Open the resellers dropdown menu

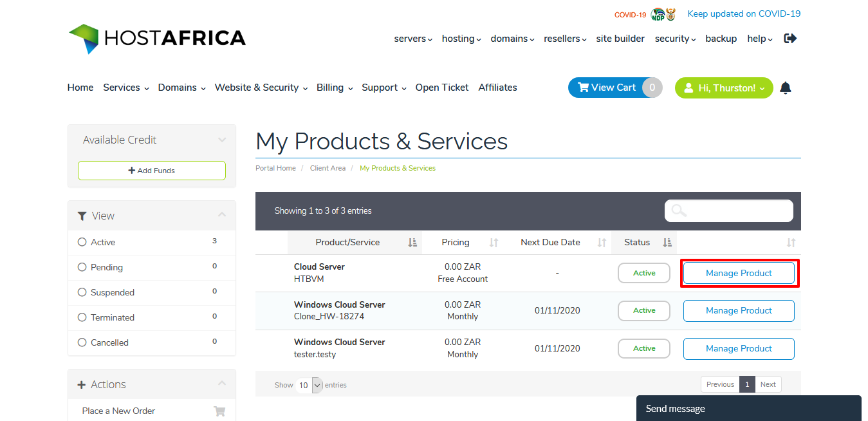(x=565, y=39)
